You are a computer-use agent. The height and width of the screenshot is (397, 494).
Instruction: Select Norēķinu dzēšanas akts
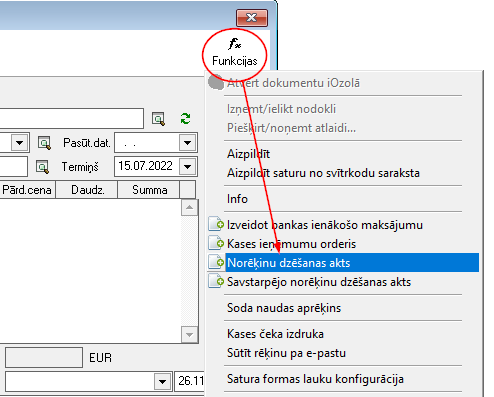(343, 263)
